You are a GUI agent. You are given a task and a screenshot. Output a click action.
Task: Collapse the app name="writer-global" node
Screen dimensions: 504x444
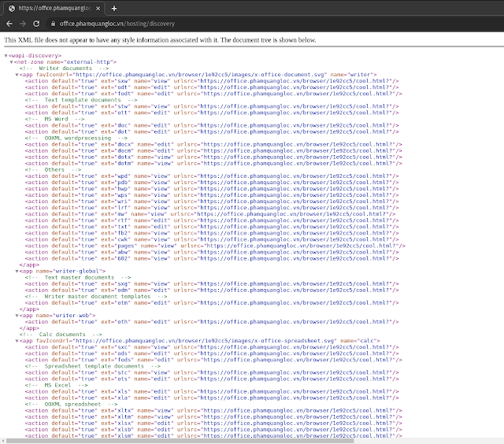point(17,271)
